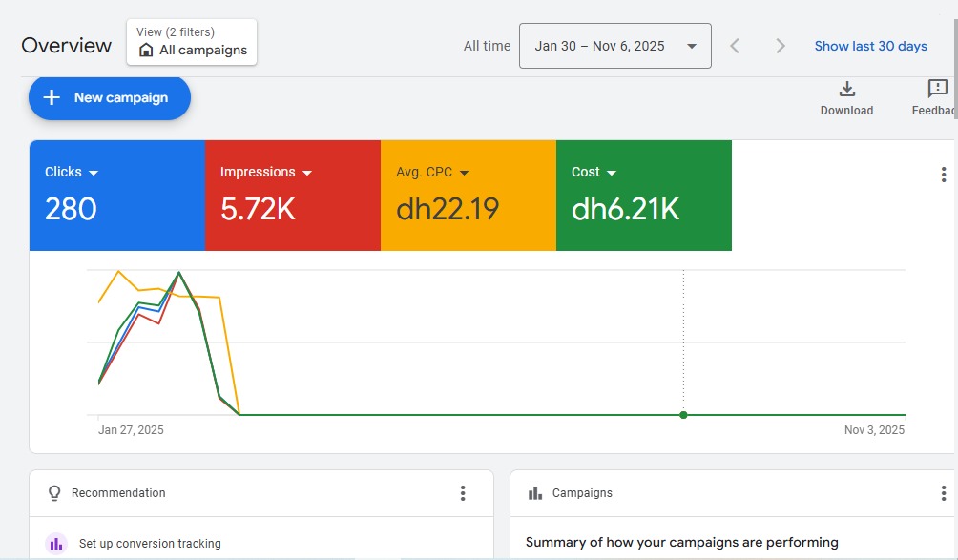Open the Avg. CPC metric dropdown
The width and height of the screenshot is (958, 560).
pos(465,172)
